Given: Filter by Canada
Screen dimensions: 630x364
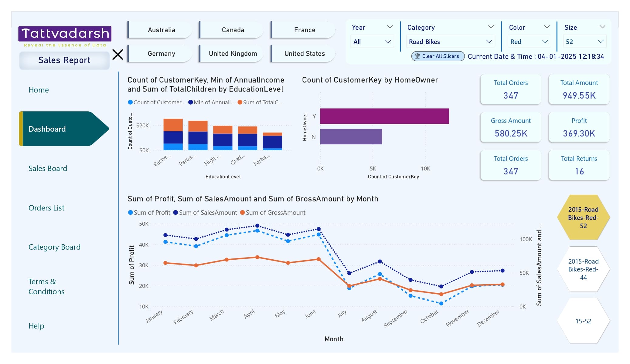Looking at the screenshot, I should 232,30.
